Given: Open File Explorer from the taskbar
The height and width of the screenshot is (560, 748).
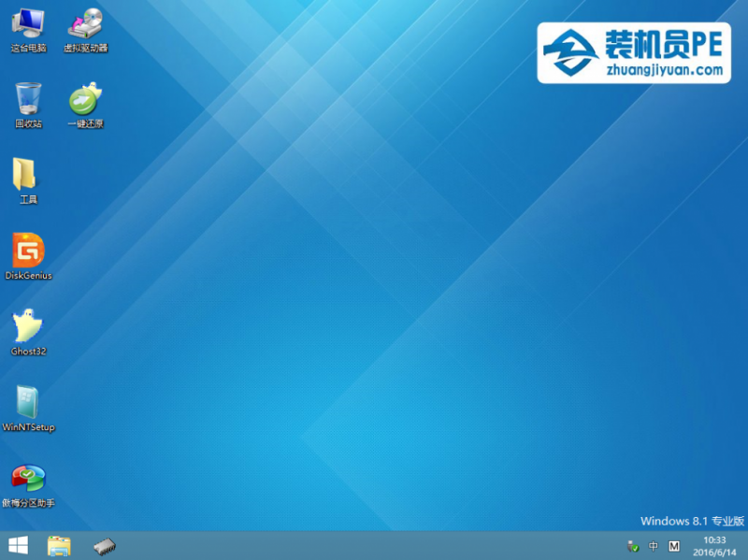Looking at the screenshot, I should (x=60, y=545).
